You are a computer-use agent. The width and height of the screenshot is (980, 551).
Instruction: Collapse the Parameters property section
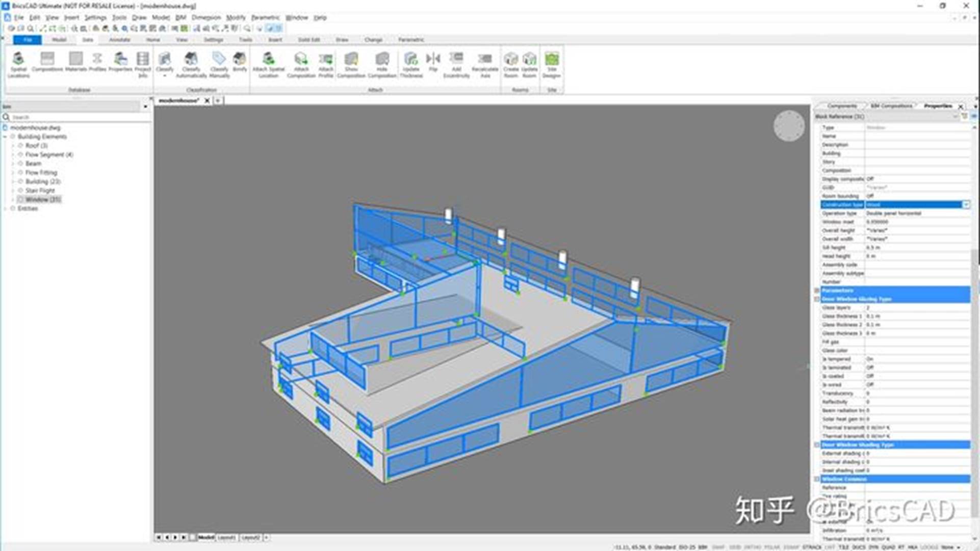point(816,291)
